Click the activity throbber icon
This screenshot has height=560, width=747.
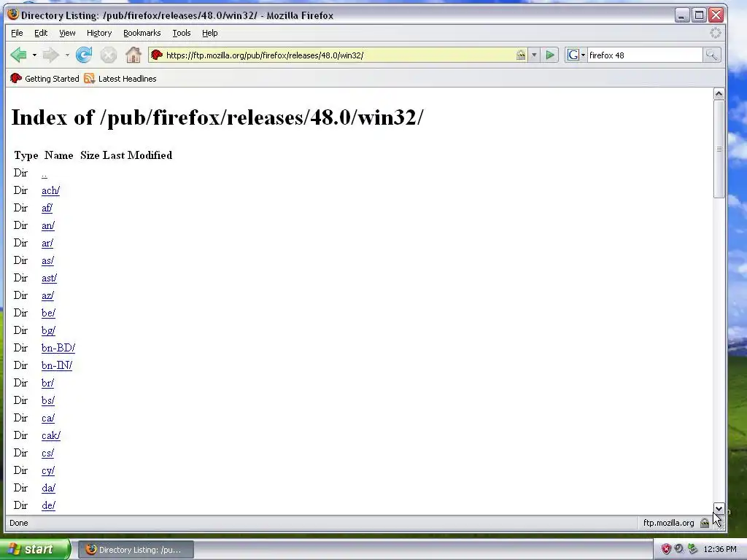tap(715, 33)
